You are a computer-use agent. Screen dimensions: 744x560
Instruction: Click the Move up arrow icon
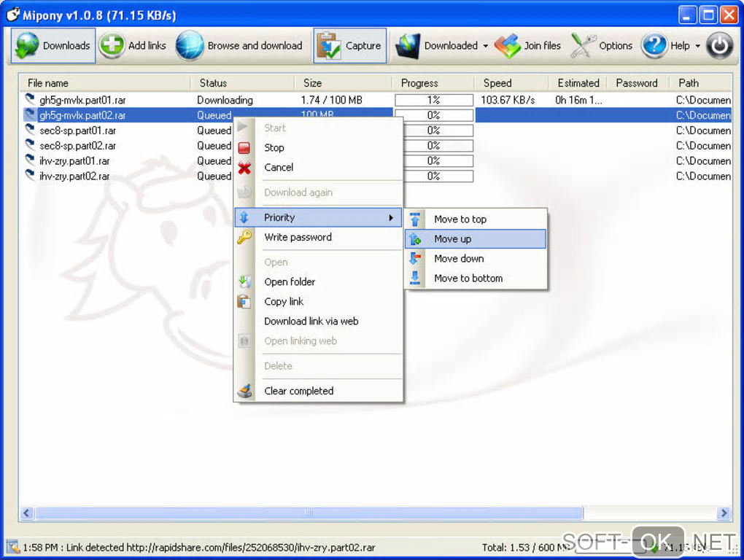[415, 239]
